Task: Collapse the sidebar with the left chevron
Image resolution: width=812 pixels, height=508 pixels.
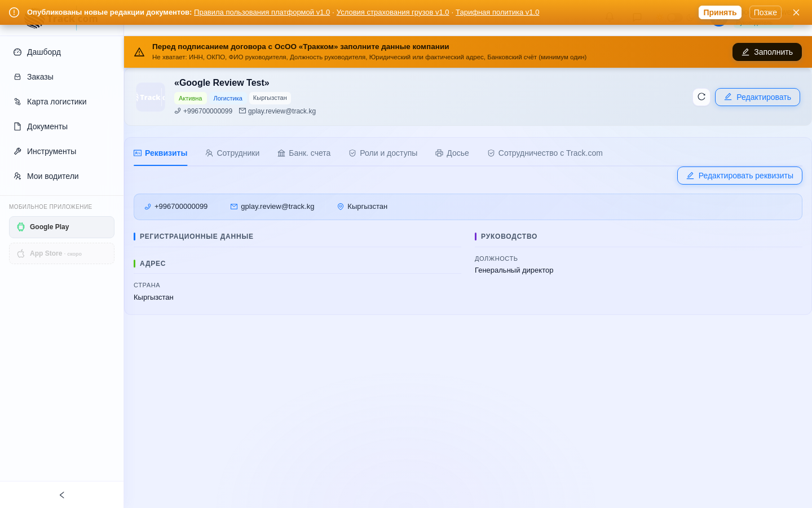Action: click(x=62, y=495)
